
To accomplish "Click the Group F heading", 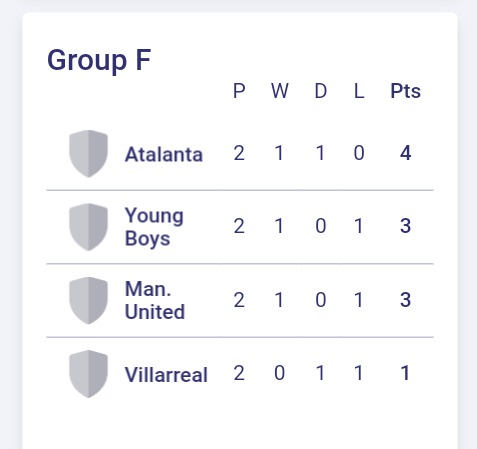I will point(99,60).
